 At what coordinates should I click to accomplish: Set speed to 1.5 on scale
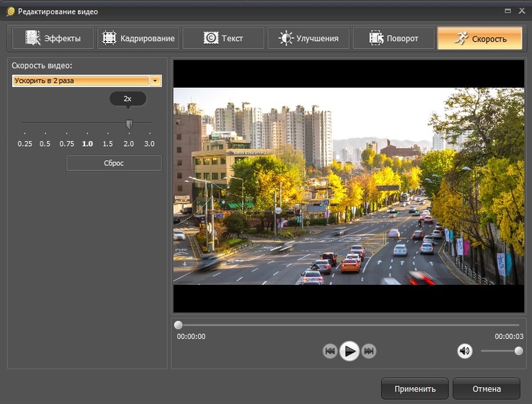coord(108,144)
